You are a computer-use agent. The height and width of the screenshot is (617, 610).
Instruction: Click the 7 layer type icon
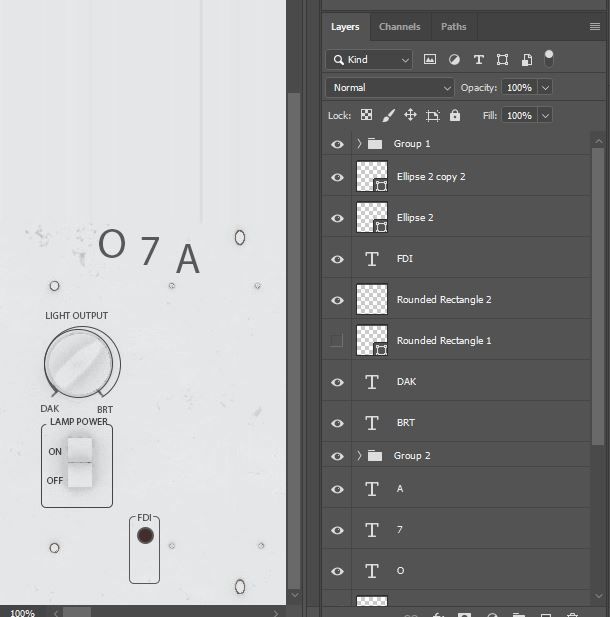pos(372,530)
